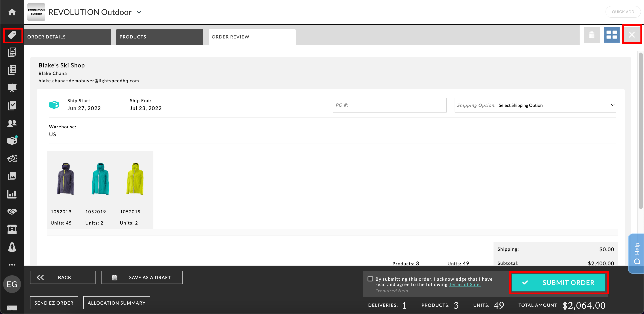The width and height of the screenshot is (644, 314).
Task: Toggle the tasks checklist icon in sidebar
Action: point(12,105)
